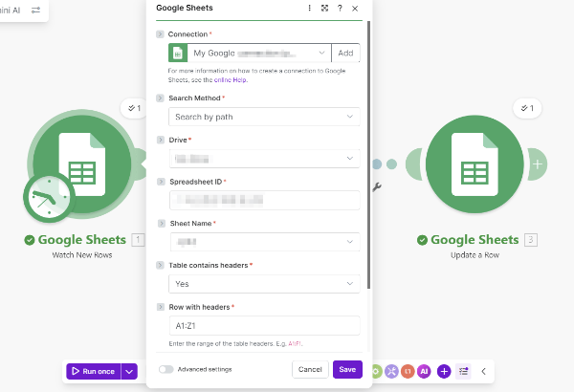Open the three-dot menu in Google Sheets dialog
Image resolution: width=574 pixels, height=392 pixels.
[x=309, y=8]
